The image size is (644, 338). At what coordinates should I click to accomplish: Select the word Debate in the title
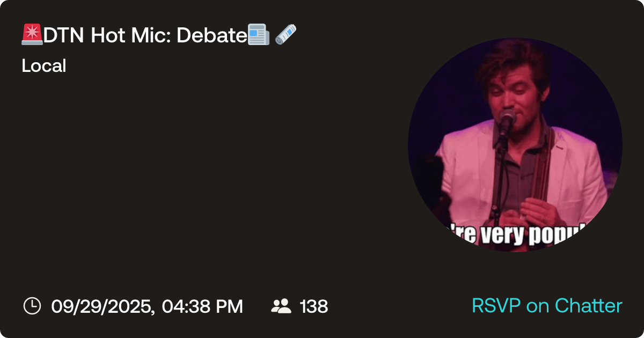pos(211,35)
